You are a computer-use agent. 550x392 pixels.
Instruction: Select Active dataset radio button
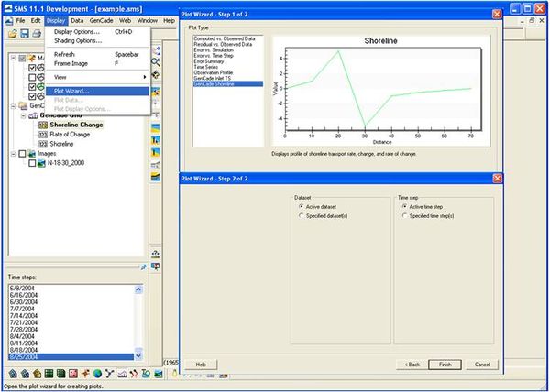pyautogui.click(x=301, y=207)
